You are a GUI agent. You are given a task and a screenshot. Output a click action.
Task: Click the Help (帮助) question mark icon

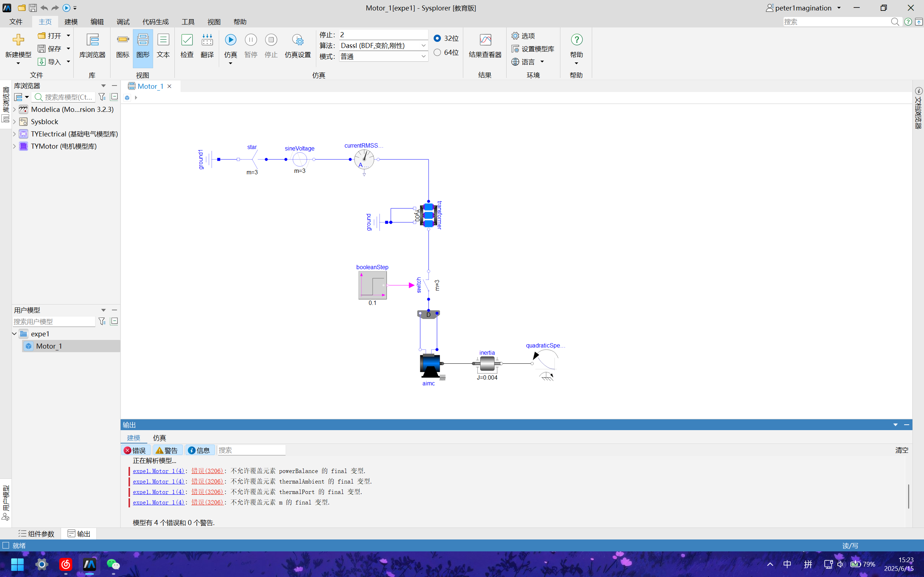[x=577, y=40]
